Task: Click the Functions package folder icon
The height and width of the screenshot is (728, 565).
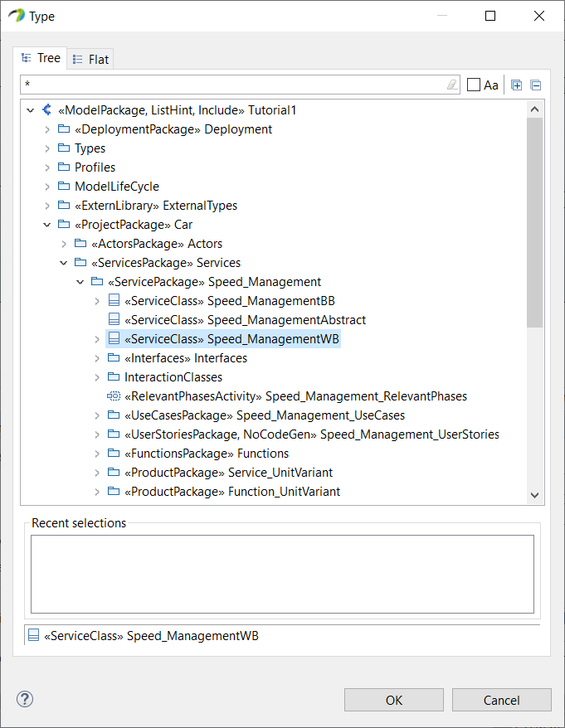Action: [x=114, y=453]
